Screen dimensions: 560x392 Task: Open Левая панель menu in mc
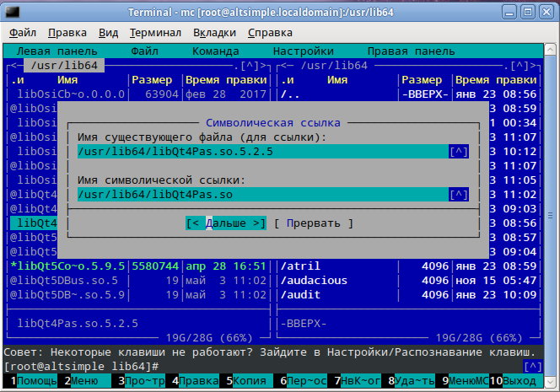point(53,51)
